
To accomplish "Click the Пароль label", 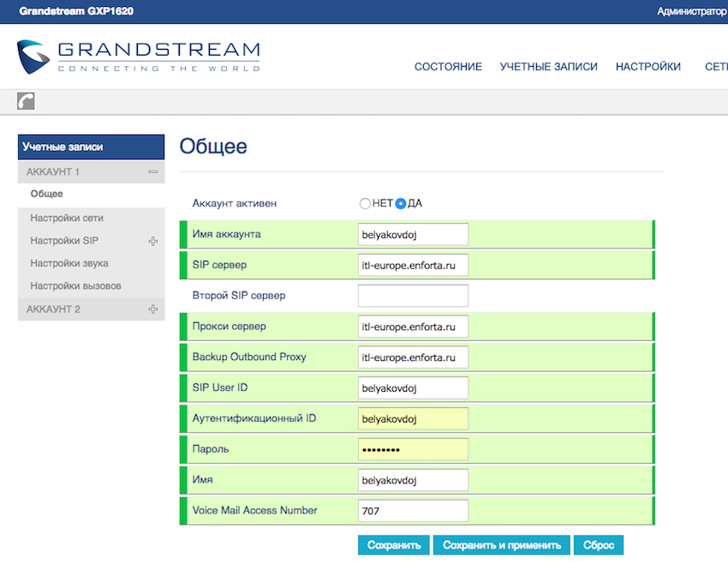I will tap(211, 449).
